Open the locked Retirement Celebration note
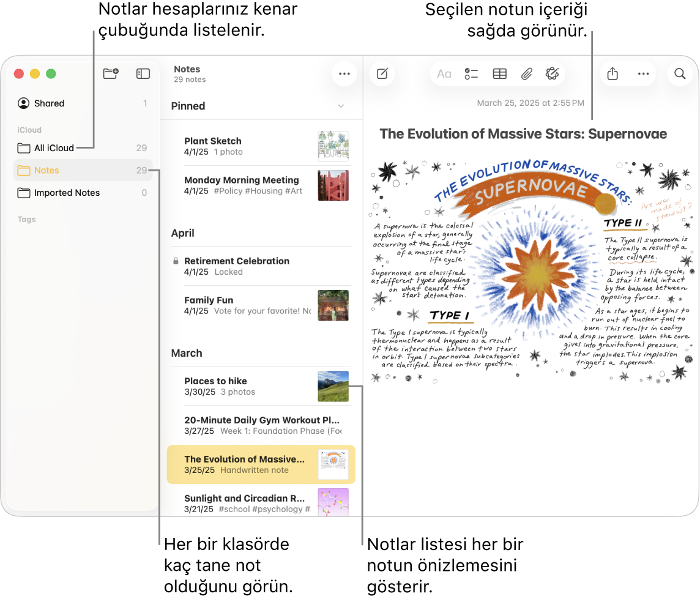The image size is (700, 599). point(237,266)
